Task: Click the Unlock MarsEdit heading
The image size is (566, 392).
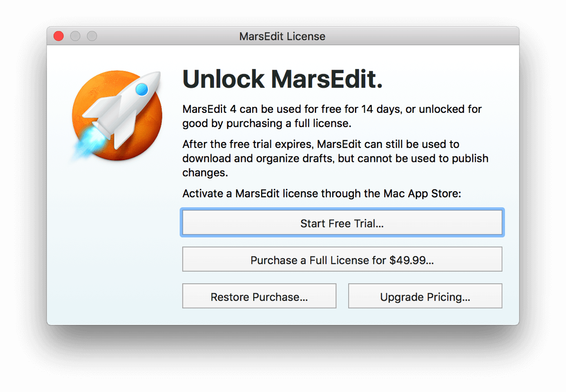Action: click(x=282, y=79)
